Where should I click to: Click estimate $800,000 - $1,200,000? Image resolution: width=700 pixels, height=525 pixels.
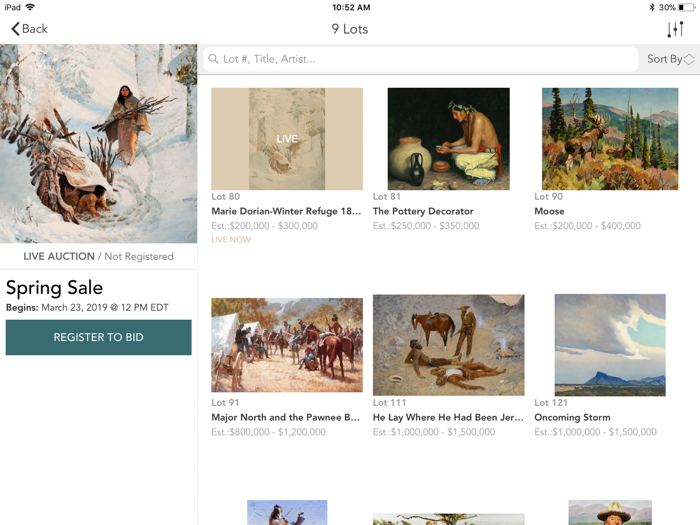pyautogui.click(x=269, y=432)
